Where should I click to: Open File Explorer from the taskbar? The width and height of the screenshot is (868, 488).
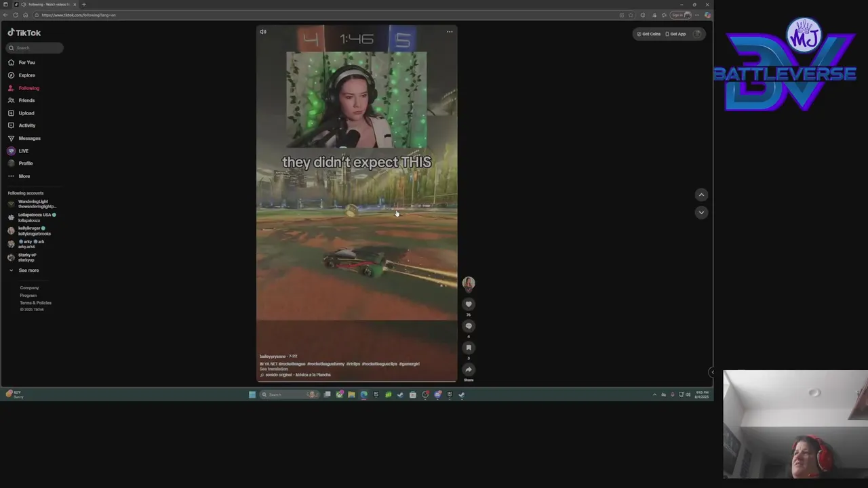351,394
